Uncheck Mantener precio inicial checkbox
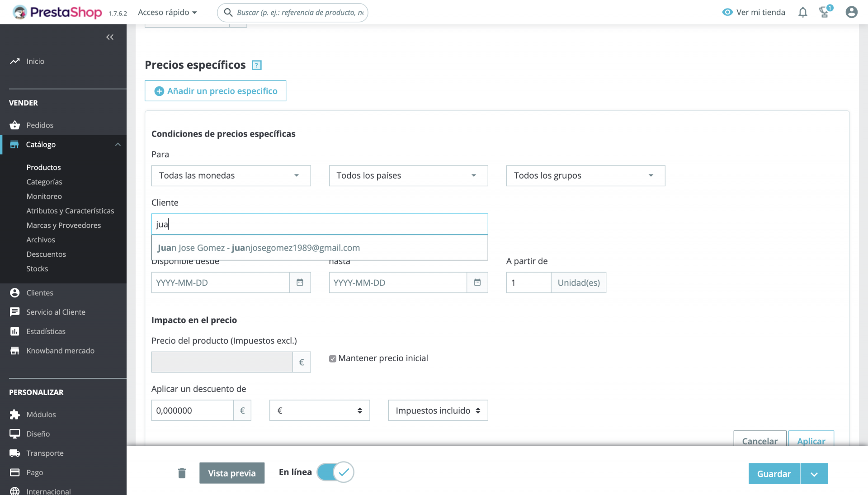 coord(333,358)
